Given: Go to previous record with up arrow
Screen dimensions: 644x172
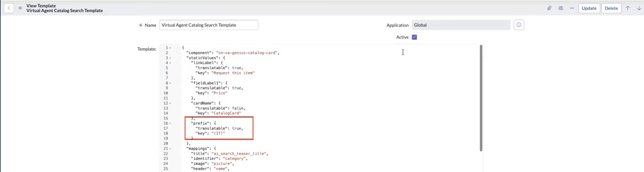Looking at the screenshot, I should pos(628,8).
